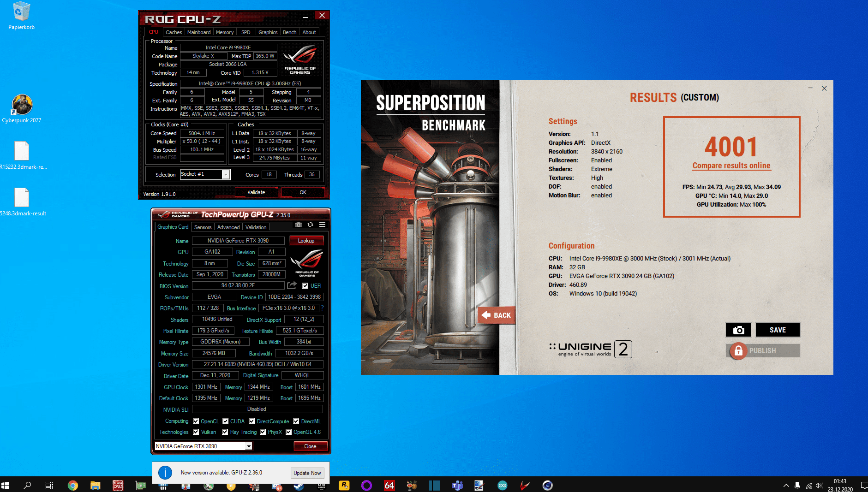Click the Lookup button in GPU-Z
This screenshot has width=868, height=492.
coord(306,241)
